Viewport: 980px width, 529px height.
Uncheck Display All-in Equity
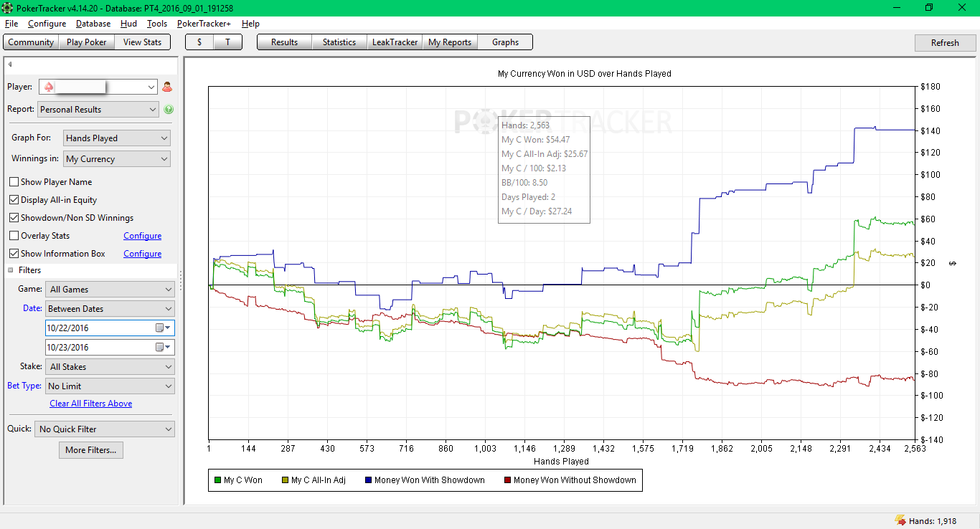pos(14,200)
